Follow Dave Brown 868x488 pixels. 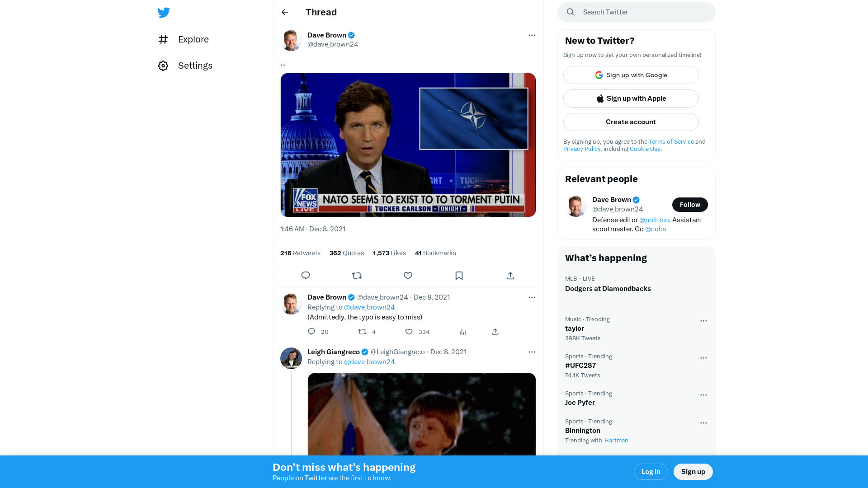[x=690, y=205]
